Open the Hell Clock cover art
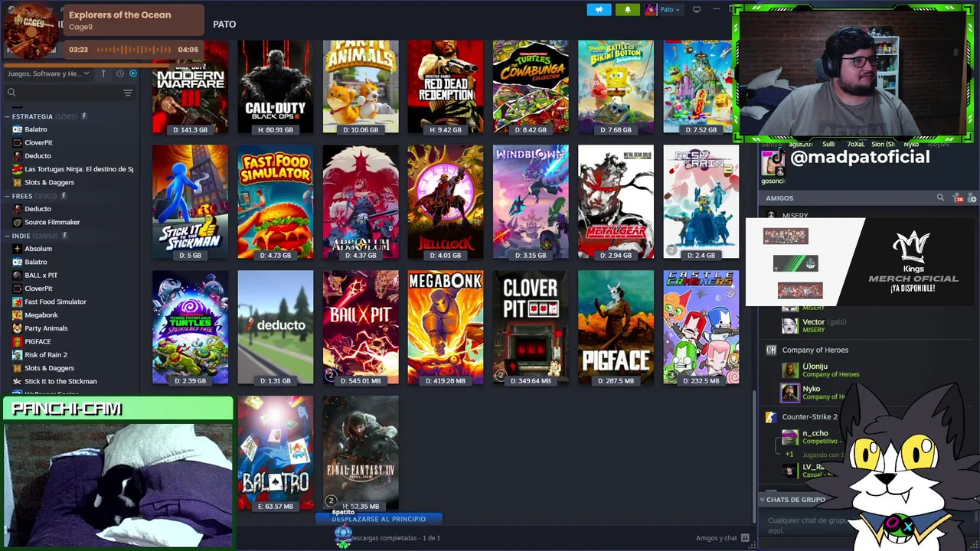The width and height of the screenshot is (980, 551). [x=446, y=202]
